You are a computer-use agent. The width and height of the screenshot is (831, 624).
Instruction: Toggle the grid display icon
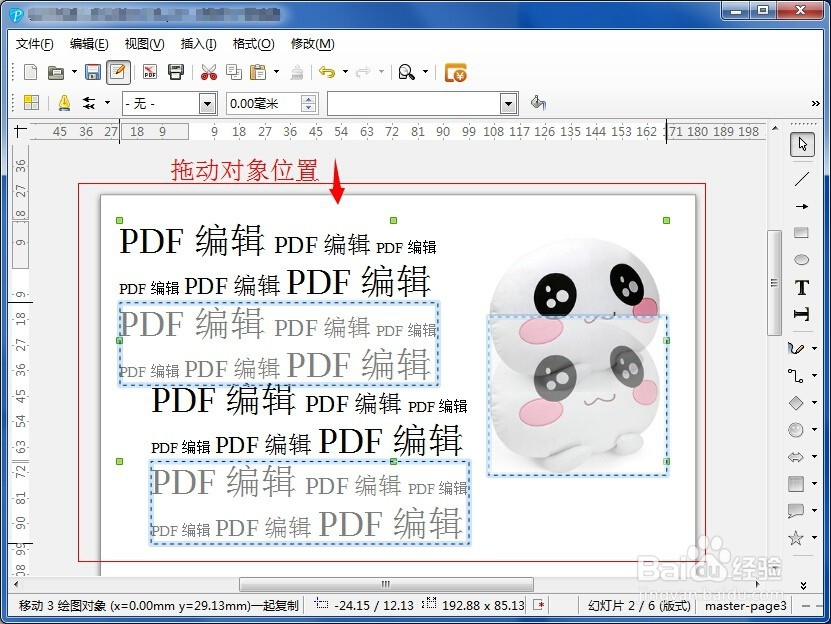point(31,102)
